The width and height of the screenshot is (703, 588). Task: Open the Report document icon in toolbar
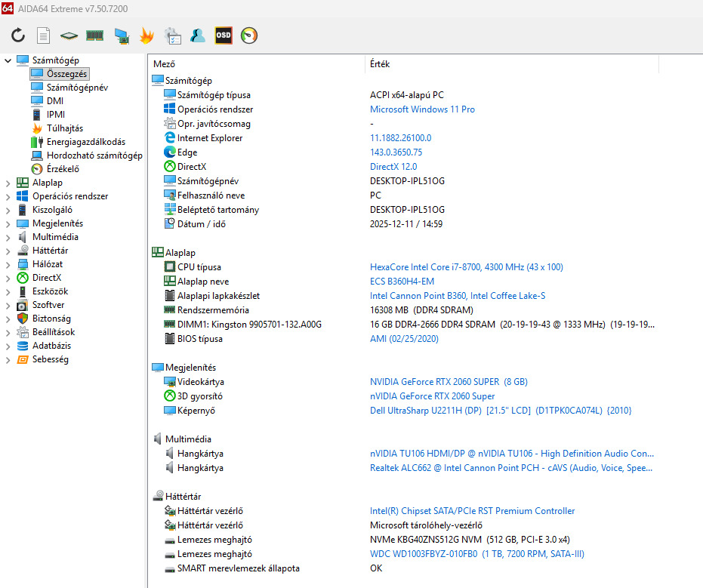(x=43, y=35)
